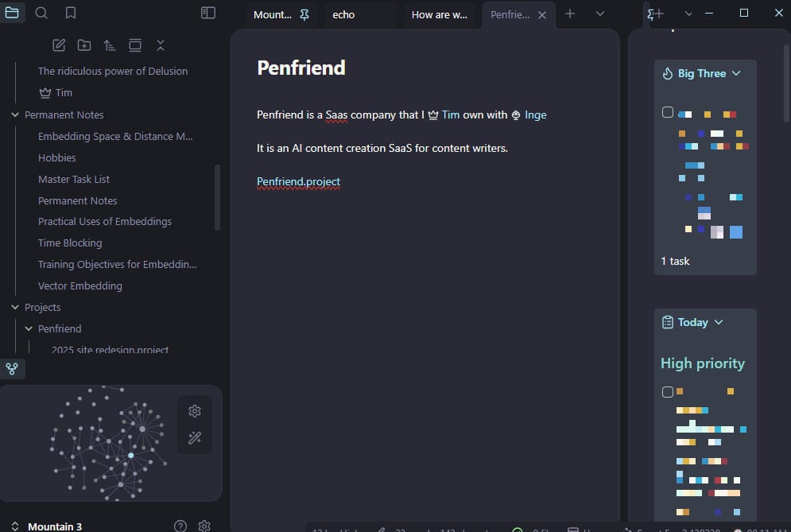Open the Bookmarks panel icon

click(71, 13)
